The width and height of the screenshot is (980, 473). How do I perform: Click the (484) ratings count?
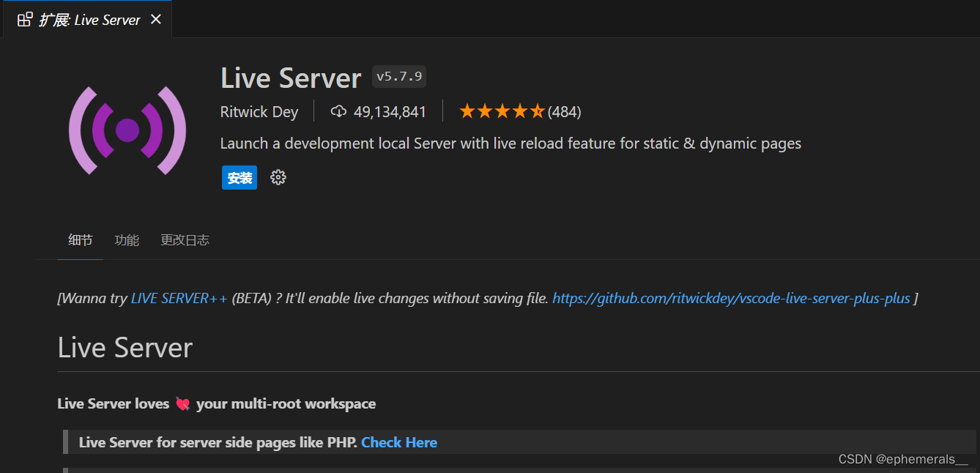coord(564,112)
